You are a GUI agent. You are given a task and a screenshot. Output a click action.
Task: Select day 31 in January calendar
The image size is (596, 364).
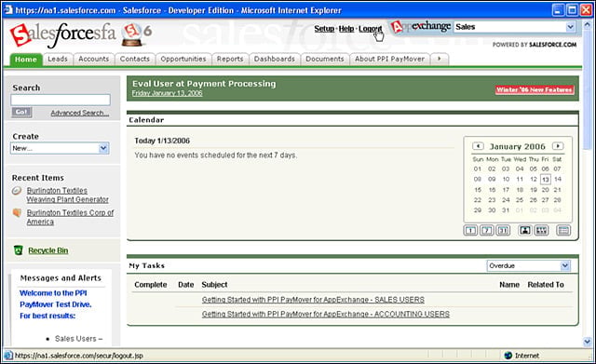[x=506, y=210]
